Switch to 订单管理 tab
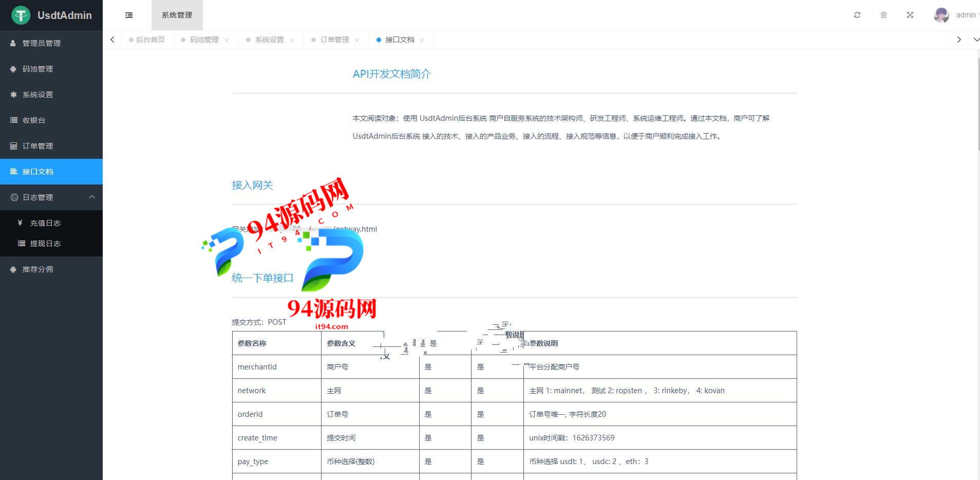Image resolution: width=980 pixels, height=480 pixels. (335, 40)
